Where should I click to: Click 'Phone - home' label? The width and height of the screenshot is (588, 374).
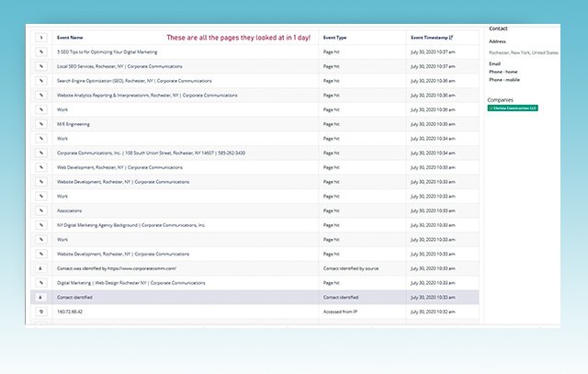503,72
